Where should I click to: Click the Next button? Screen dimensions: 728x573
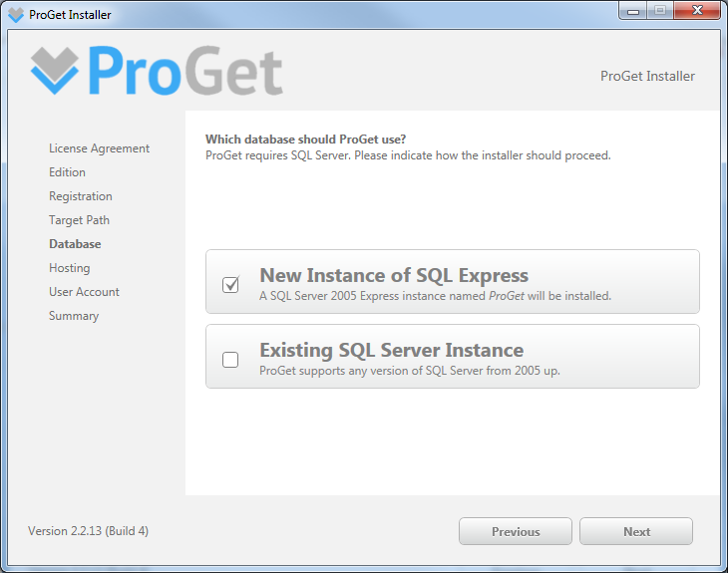click(x=636, y=531)
